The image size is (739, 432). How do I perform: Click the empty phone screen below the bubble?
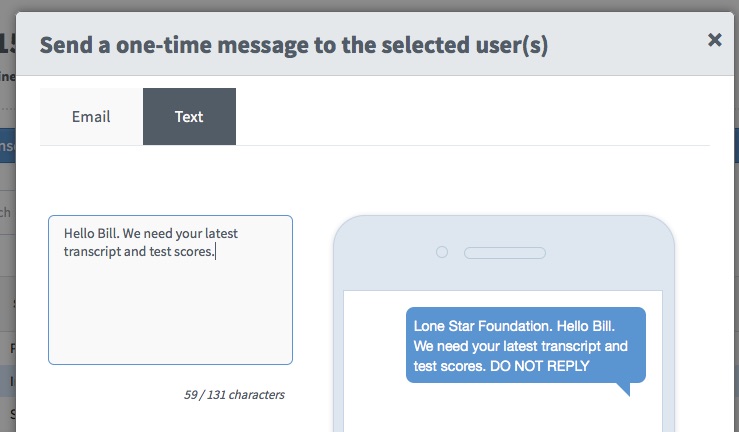tap(503, 410)
